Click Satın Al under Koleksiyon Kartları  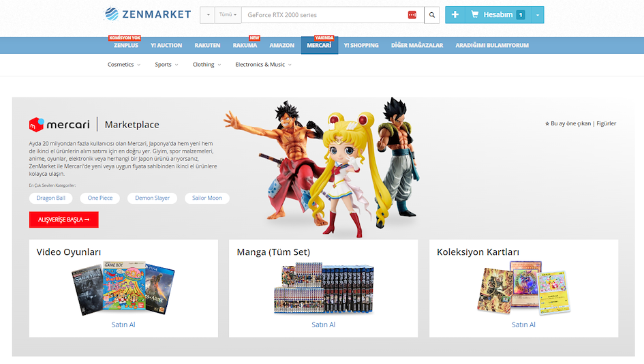523,324
